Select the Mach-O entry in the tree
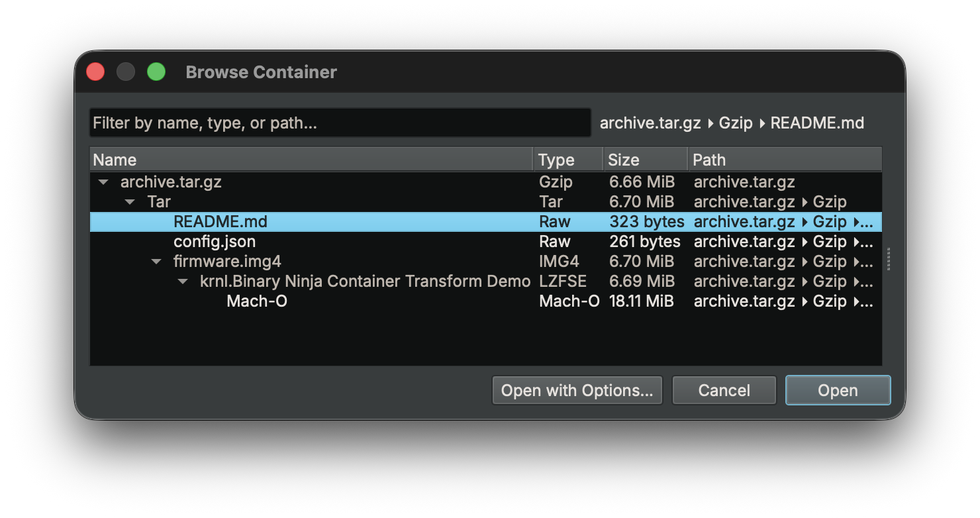Viewport: 980px width, 518px height. [x=257, y=301]
